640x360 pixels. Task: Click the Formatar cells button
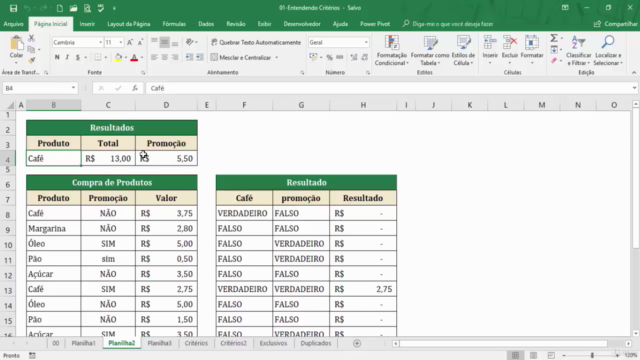532,51
